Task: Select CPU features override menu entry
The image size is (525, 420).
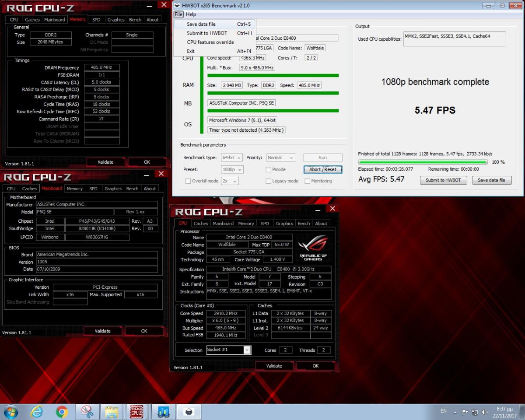Action: pos(214,42)
